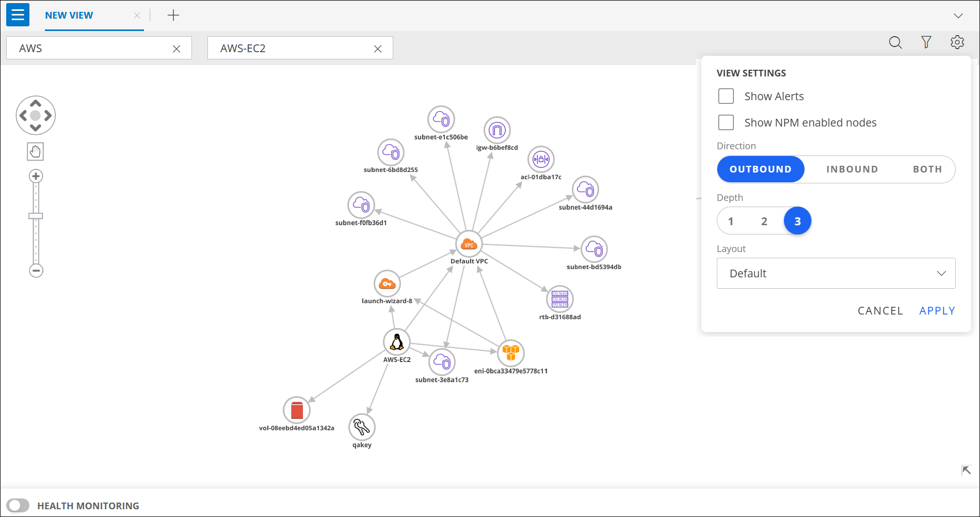980x517 pixels.
Task: Click the search magnifier icon
Action: click(895, 42)
